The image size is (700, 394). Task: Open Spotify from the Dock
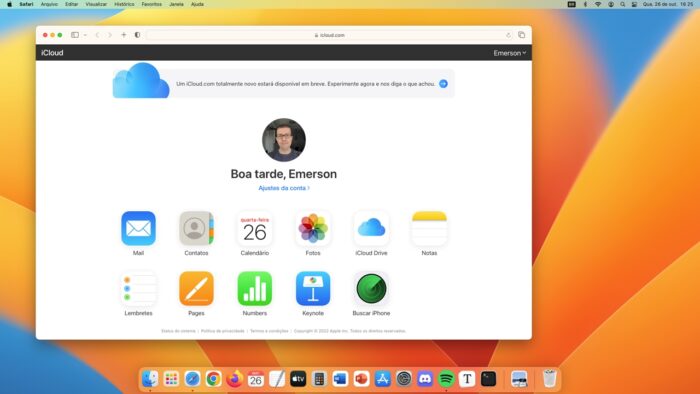[446, 379]
